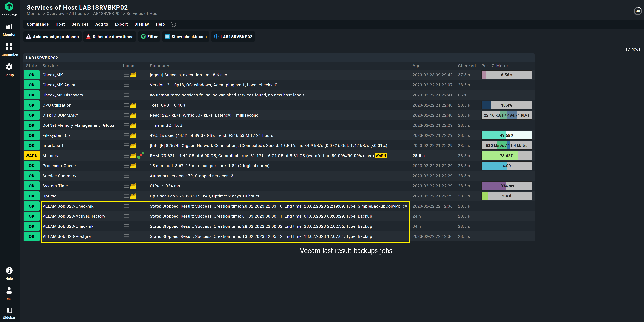Click Perf-O-Meter bar showing 2.4 d
The height and width of the screenshot is (322, 644).
pos(507,196)
